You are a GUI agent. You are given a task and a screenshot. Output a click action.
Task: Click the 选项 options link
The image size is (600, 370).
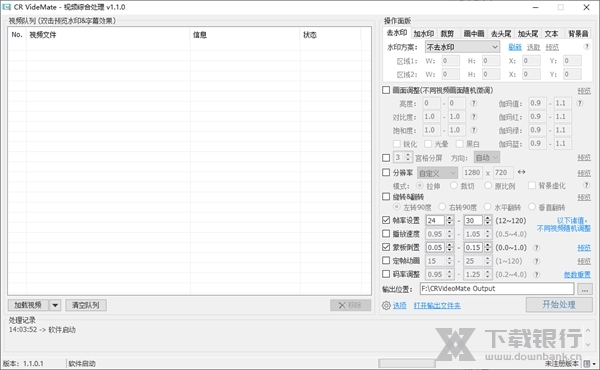(x=399, y=305)
